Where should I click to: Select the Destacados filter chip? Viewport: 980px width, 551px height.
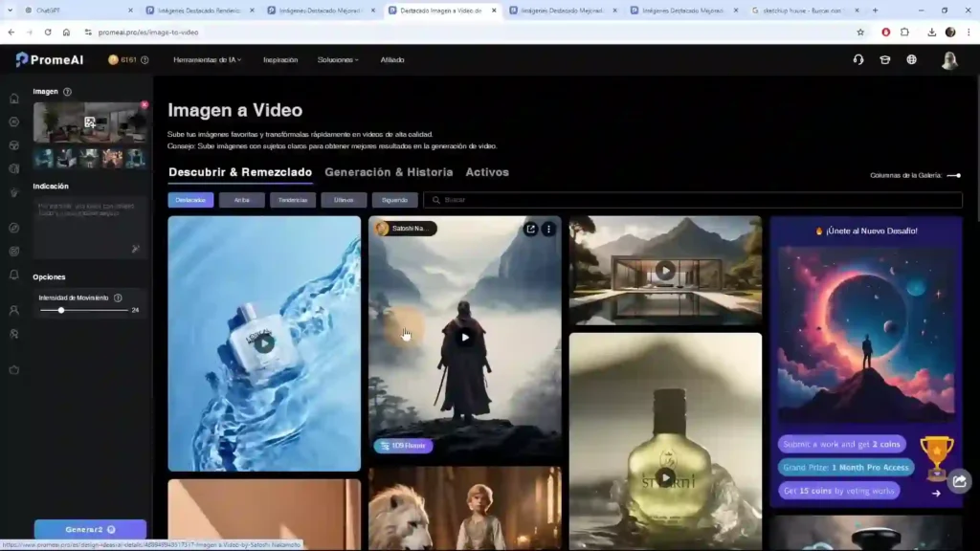(x=190, y=200)
